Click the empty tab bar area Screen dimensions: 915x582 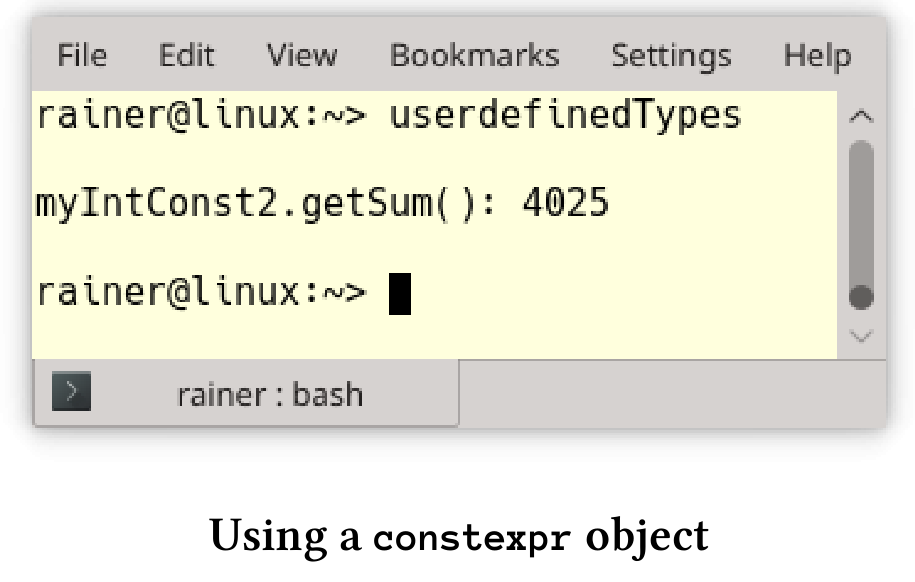click(x=672, y=393)
